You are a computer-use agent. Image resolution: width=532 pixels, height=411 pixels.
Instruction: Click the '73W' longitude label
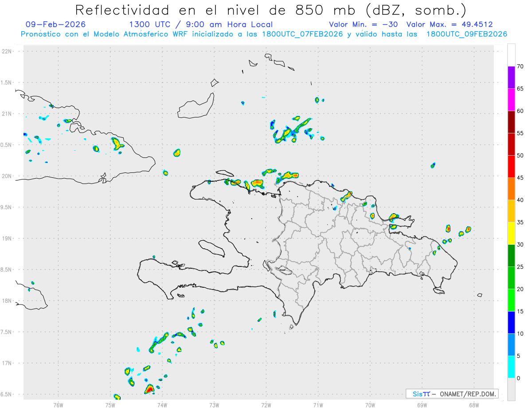[214, 405]
